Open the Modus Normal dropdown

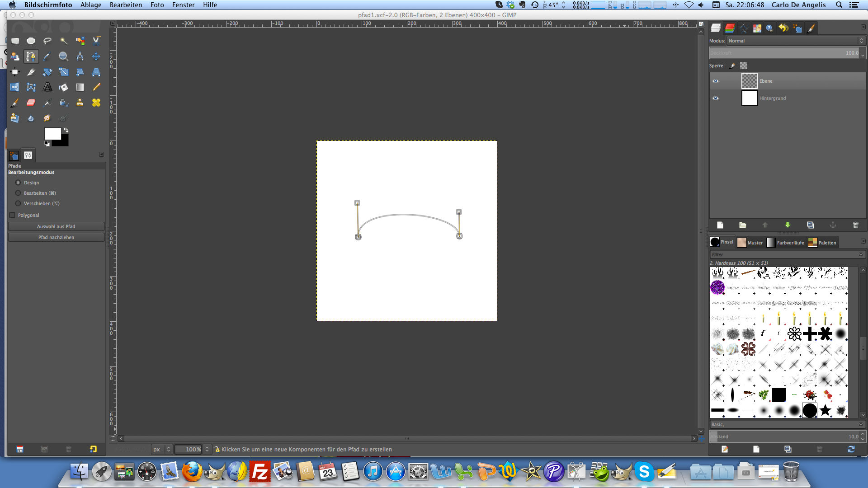[x=795, y=41]
